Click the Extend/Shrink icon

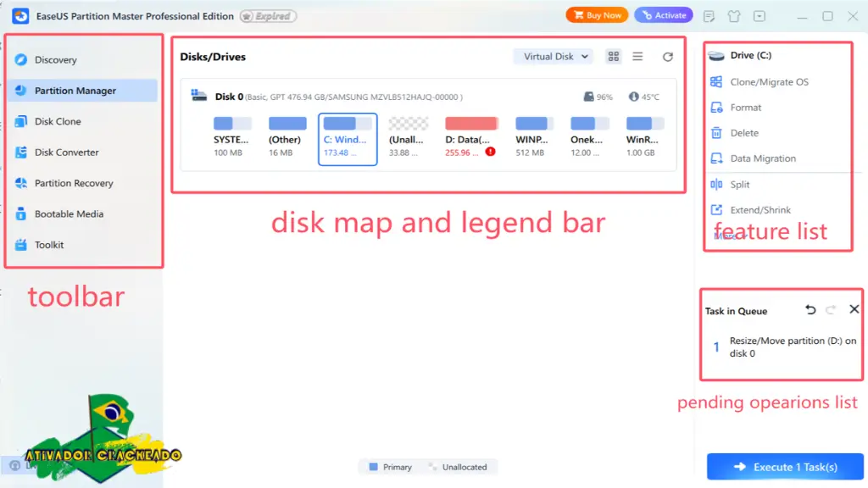716,210
